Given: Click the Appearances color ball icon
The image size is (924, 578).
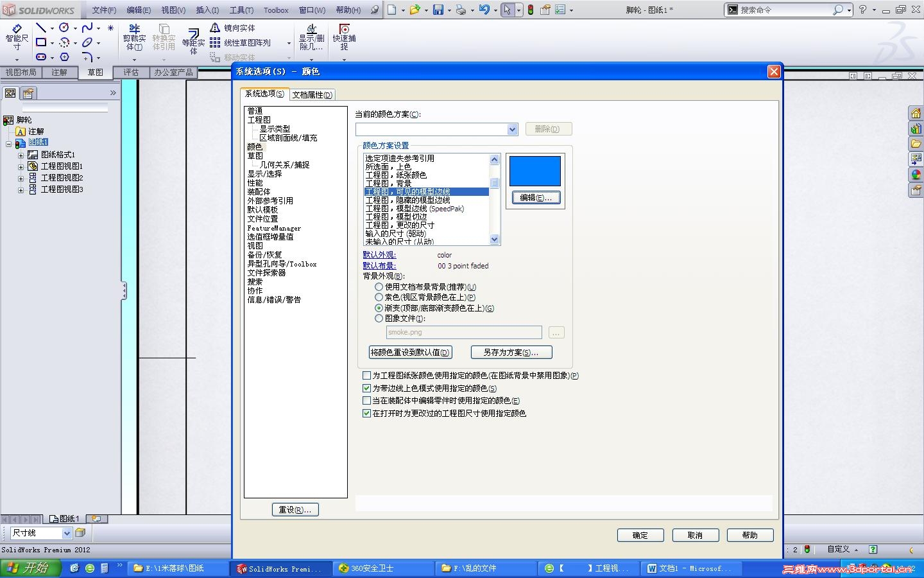Looking at the screenshot, I should click(916, 175).
